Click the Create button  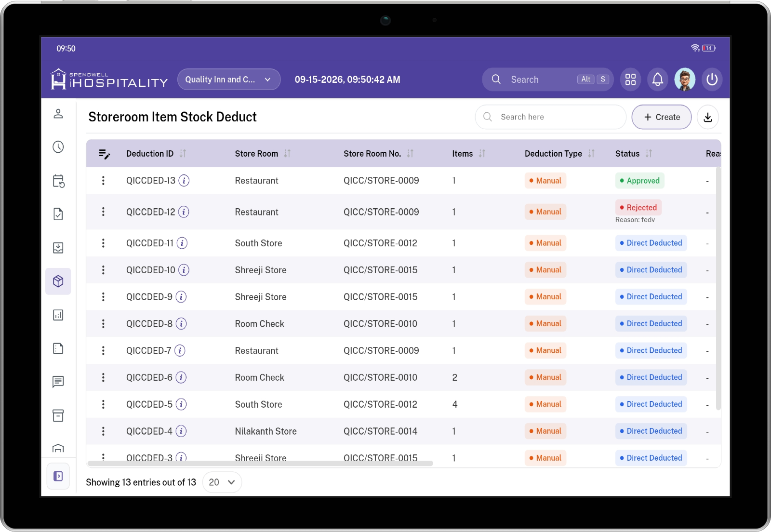[x=662, y=117]
